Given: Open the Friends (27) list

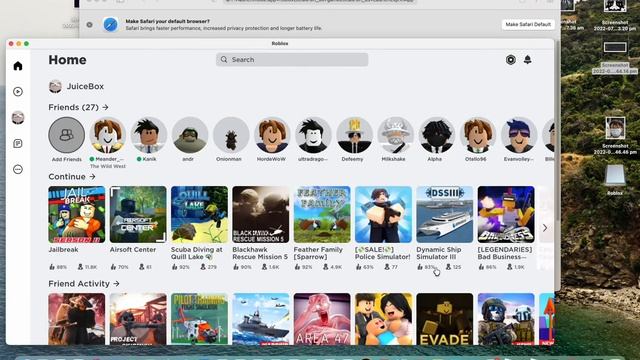Looking at the screenshot, I should coord(78,107).
